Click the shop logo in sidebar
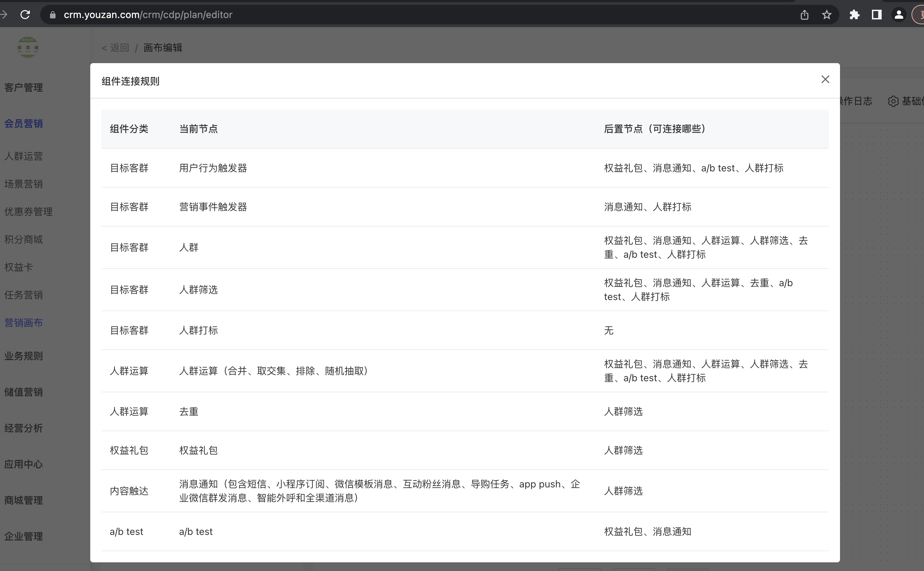 pos(27,47)
